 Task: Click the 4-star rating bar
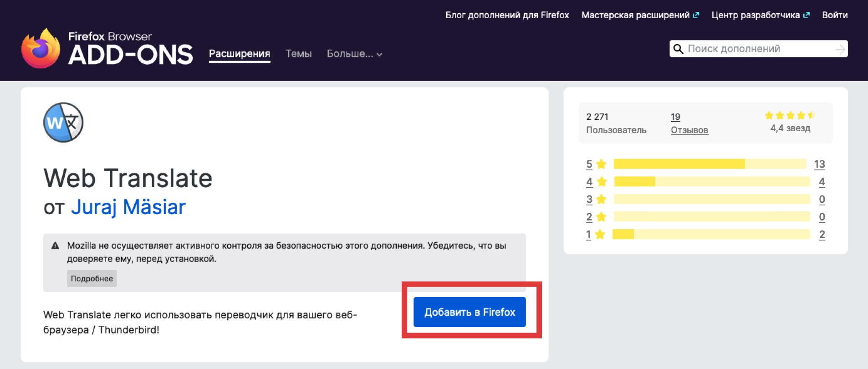pyautogui.click(x=712, y=182)
